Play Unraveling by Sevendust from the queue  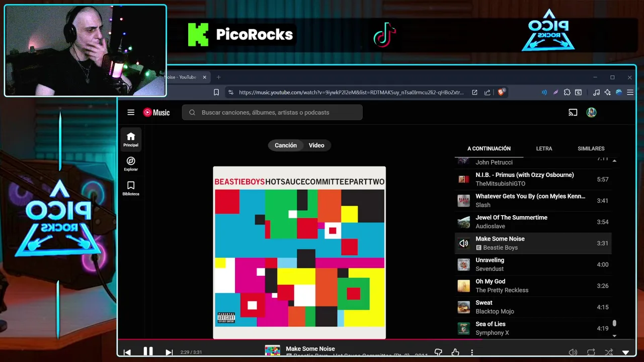click(533, 264)
